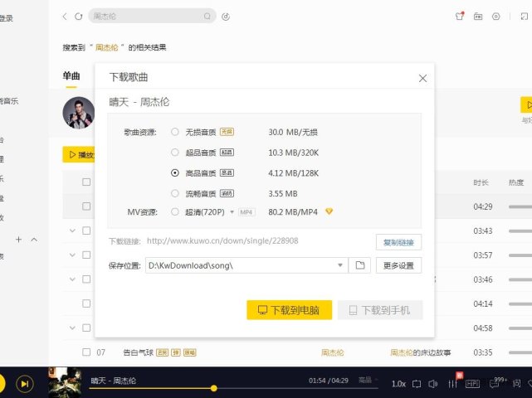Screen dimensions: 532x398
Task: Open the save location path dropdown
Action: 340,265
